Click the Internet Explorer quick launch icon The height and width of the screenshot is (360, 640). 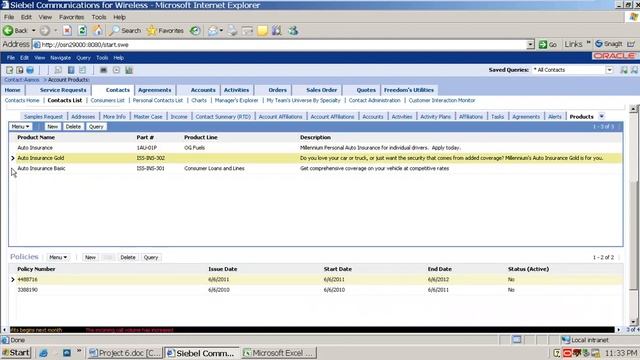[43, 353]
